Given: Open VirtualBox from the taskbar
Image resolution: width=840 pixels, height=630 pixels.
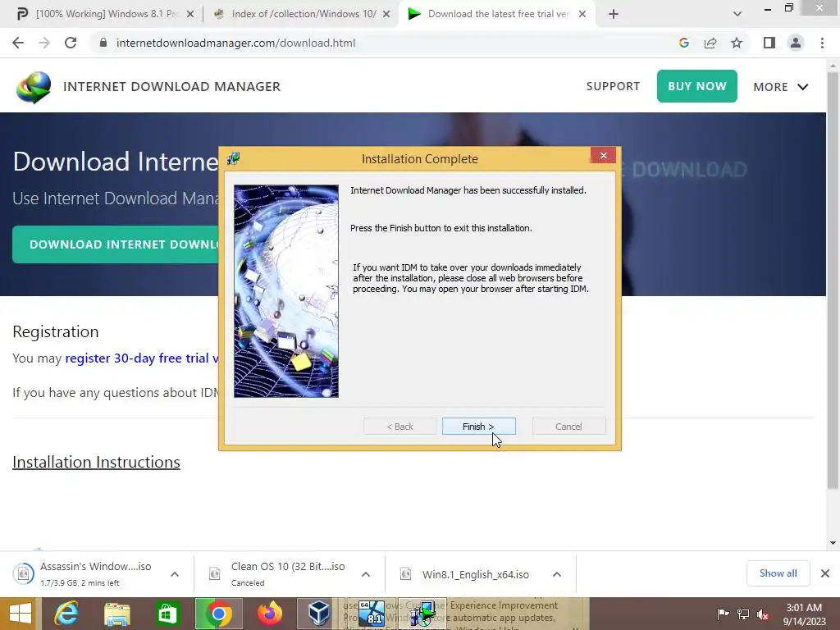Looking at the screenshot, I should pos(319,614).
